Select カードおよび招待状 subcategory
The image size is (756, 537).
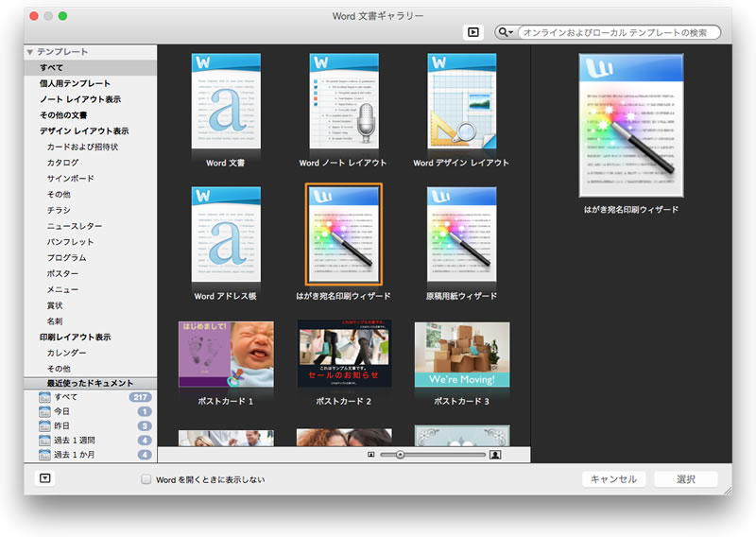[x=82, y=147]
